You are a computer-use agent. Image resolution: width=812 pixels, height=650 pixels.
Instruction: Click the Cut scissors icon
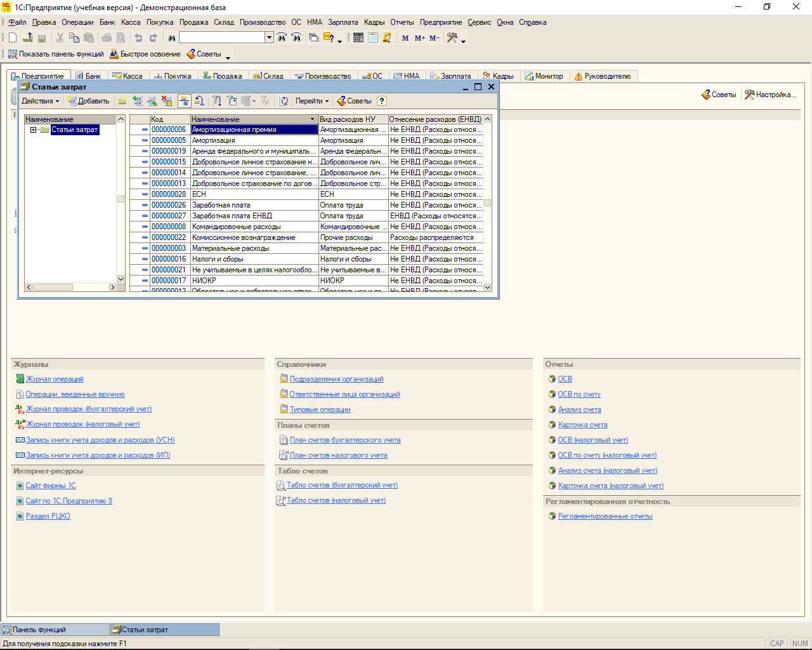(x=60, y=37)
